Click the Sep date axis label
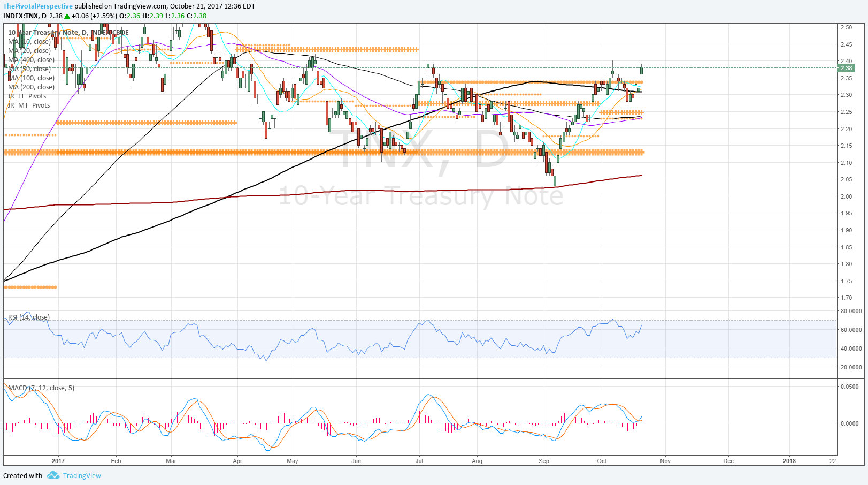This screenshot has height=485, width=868. point(544,461)
